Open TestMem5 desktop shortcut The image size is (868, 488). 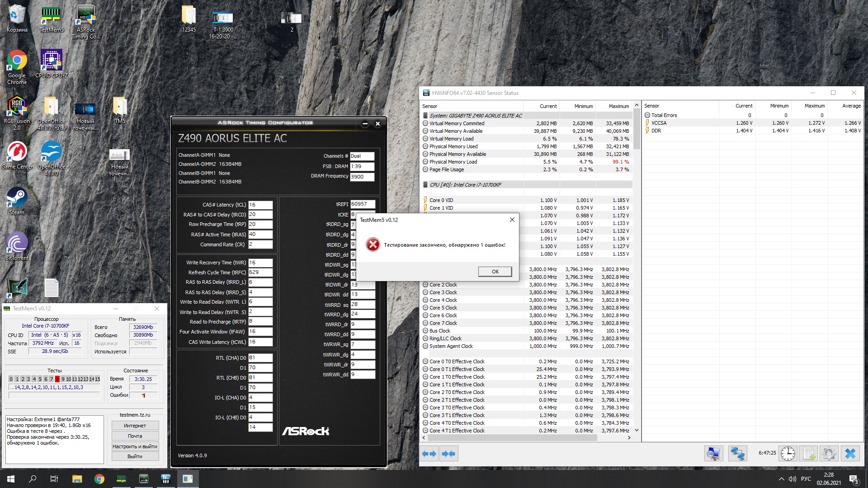click(51, 19)
